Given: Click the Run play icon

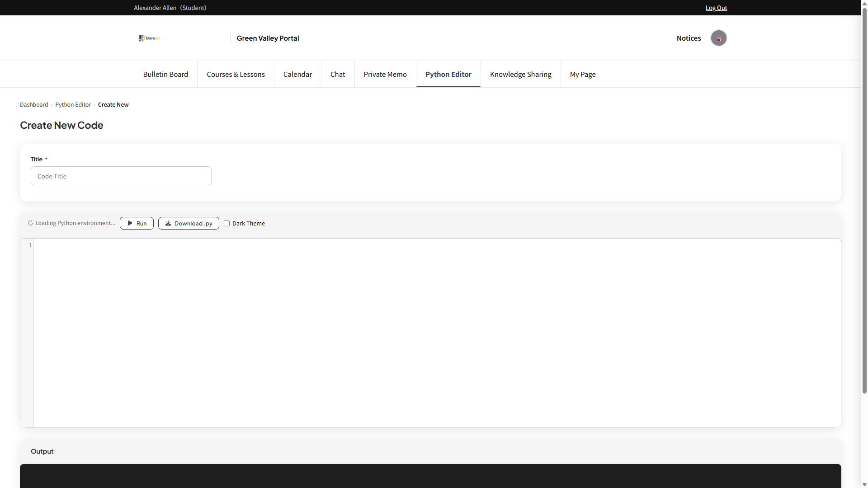Looking at the screenshot, I should coord(130,223).
